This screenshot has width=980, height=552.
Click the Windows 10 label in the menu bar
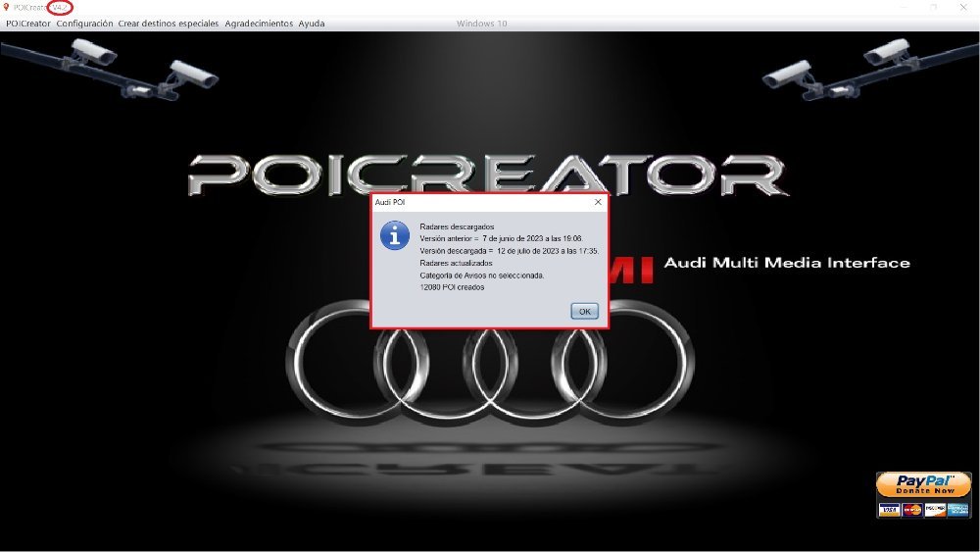[482, 24]
